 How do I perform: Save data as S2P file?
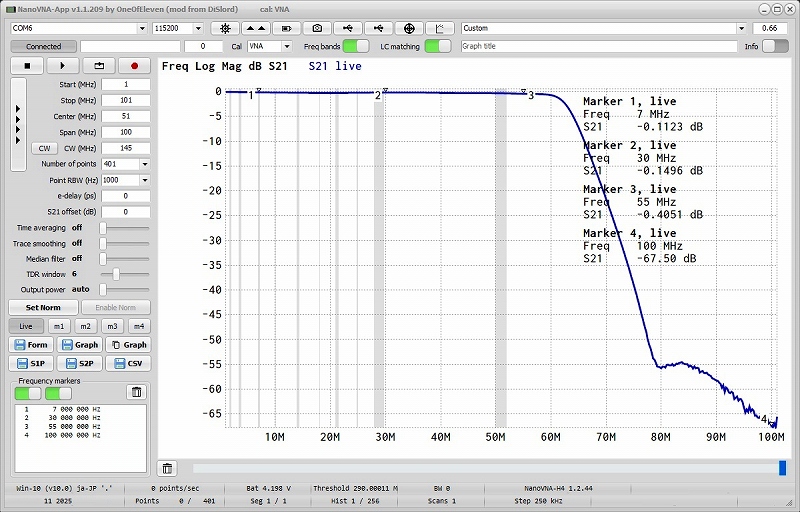tap(81, 363)
